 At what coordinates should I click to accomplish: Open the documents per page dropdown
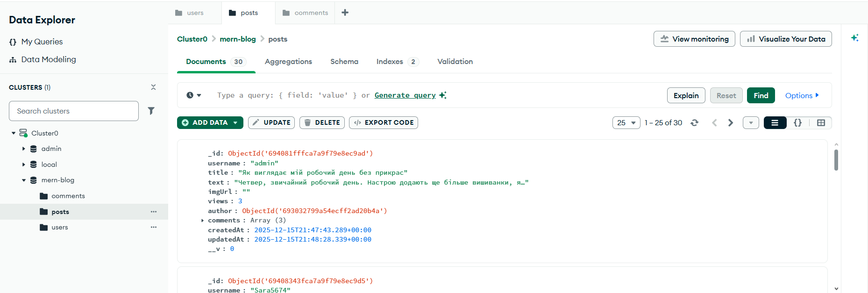(626, 122)
